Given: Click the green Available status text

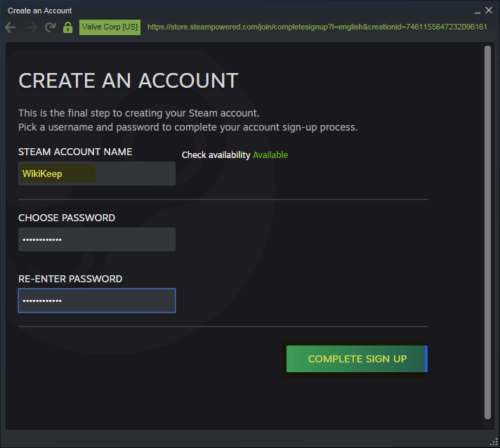Looking at the screenshot, I should 270,155.
